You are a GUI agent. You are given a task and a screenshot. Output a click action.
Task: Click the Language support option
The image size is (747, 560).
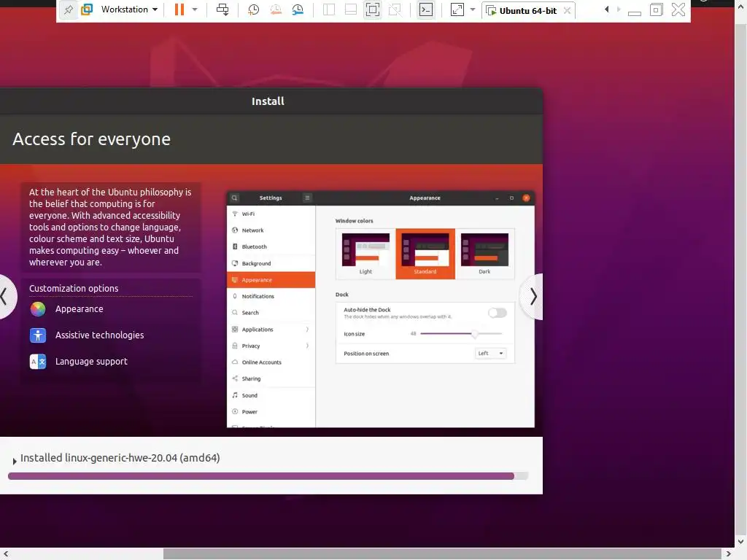click(91, 362)
